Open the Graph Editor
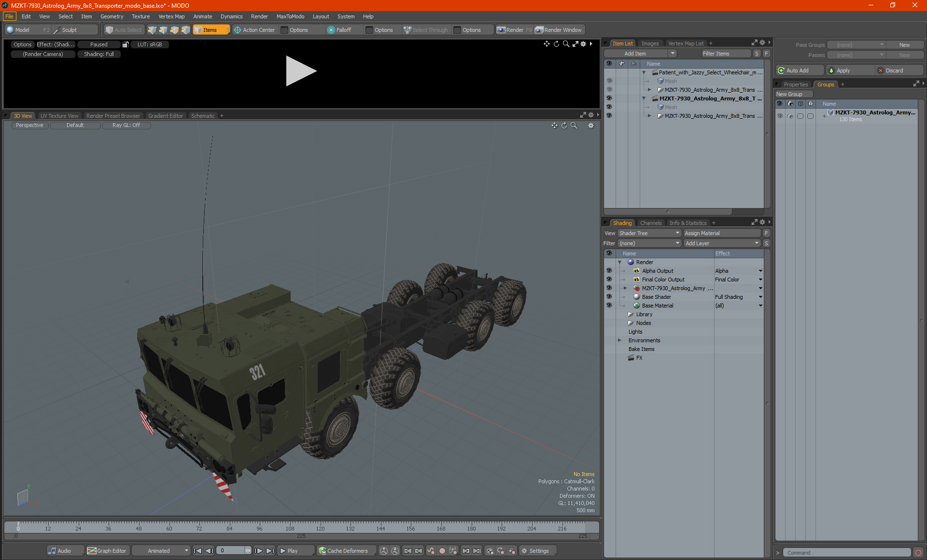 pyautogui.click(x=107, y=551)
